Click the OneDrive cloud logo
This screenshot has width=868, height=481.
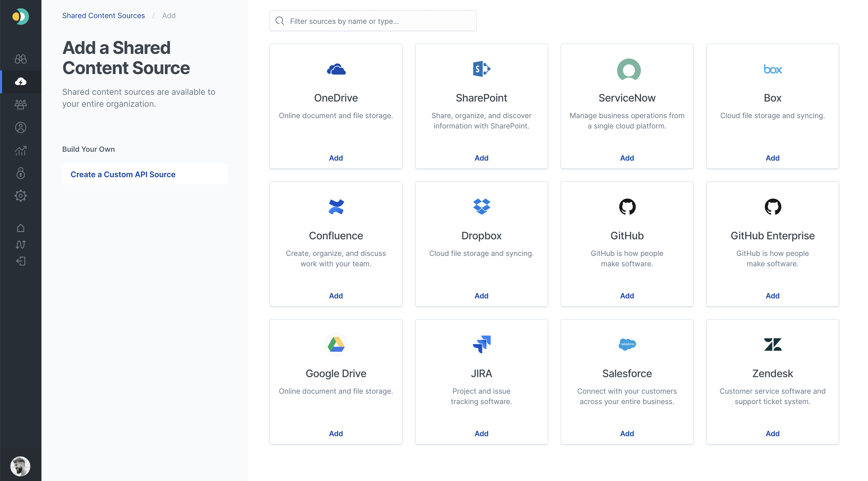336,69
